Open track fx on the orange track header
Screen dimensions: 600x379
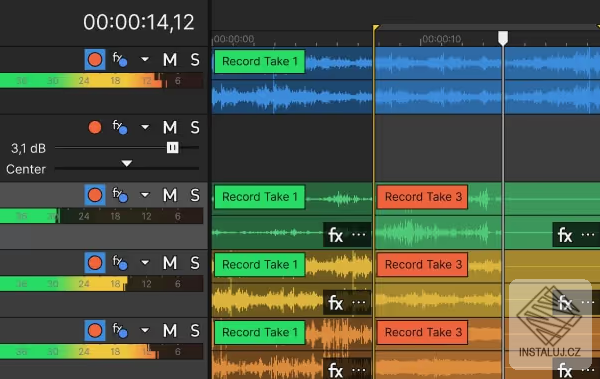click(x=120, y=330)
